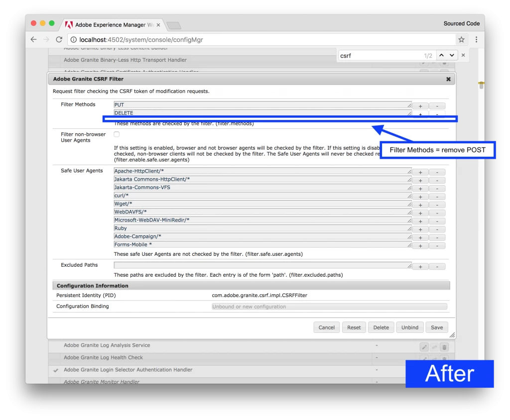Click the address bar URL

141,40
